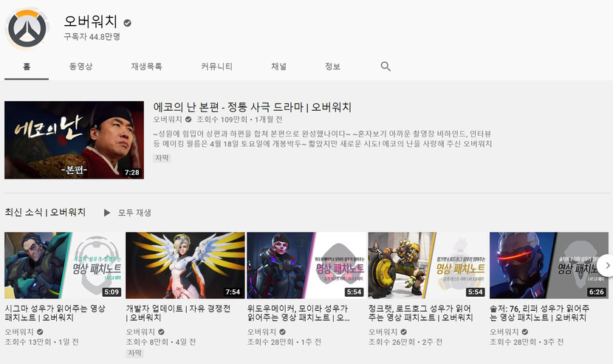Click the Overwatch channel logo avatar
The image size is (613, 364).
coord(27,29)
